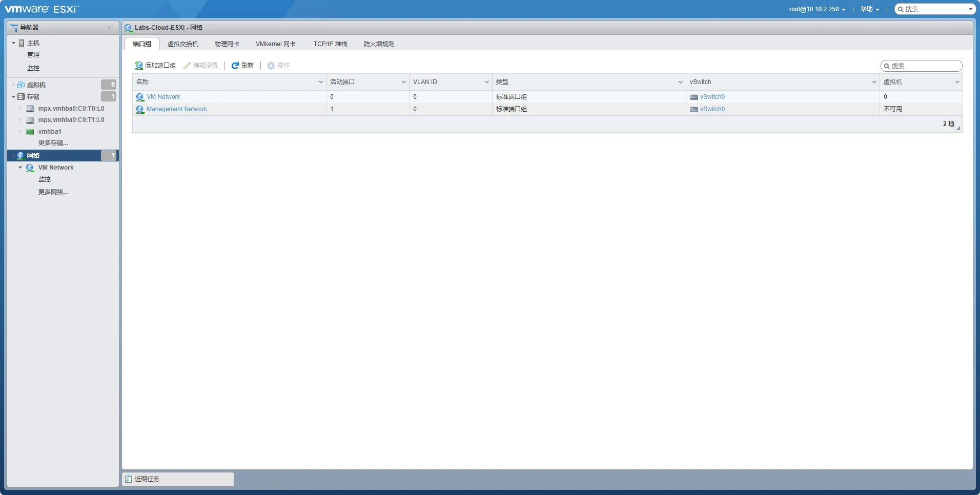Click vSwitch0 icon in Management Network row

(x=693, y=109)
